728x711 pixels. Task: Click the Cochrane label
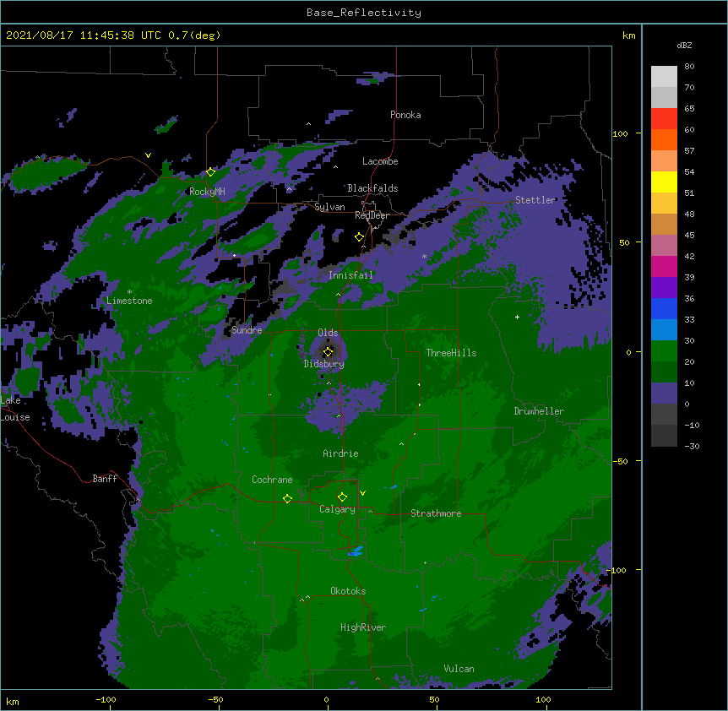272,480
